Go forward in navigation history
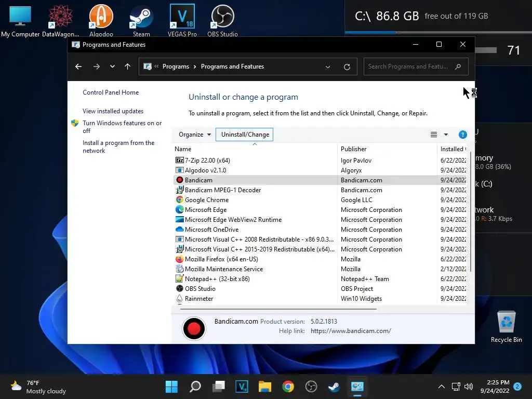The image size is (532, 399). [x=96, y=66]
